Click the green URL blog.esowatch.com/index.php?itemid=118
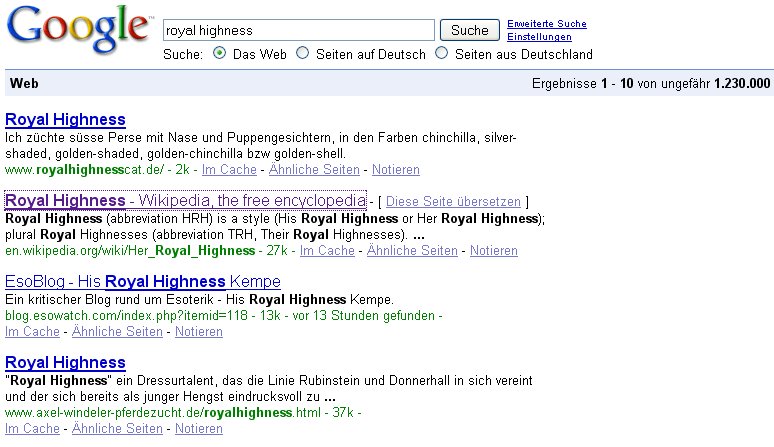Screen dimensions: 774x447 point(126,315)
